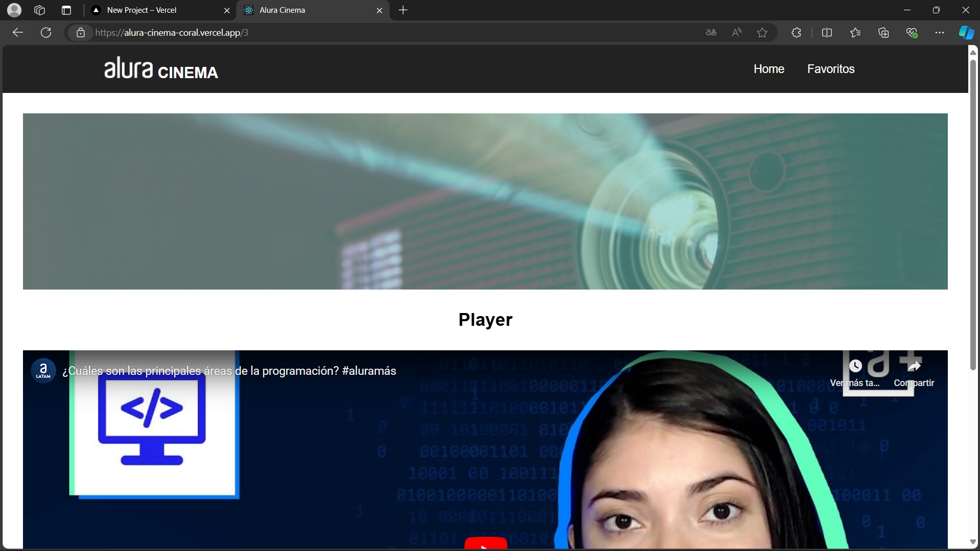Open the video title link on YouTube
Screen dimensions: 980x551
point(229,371)
